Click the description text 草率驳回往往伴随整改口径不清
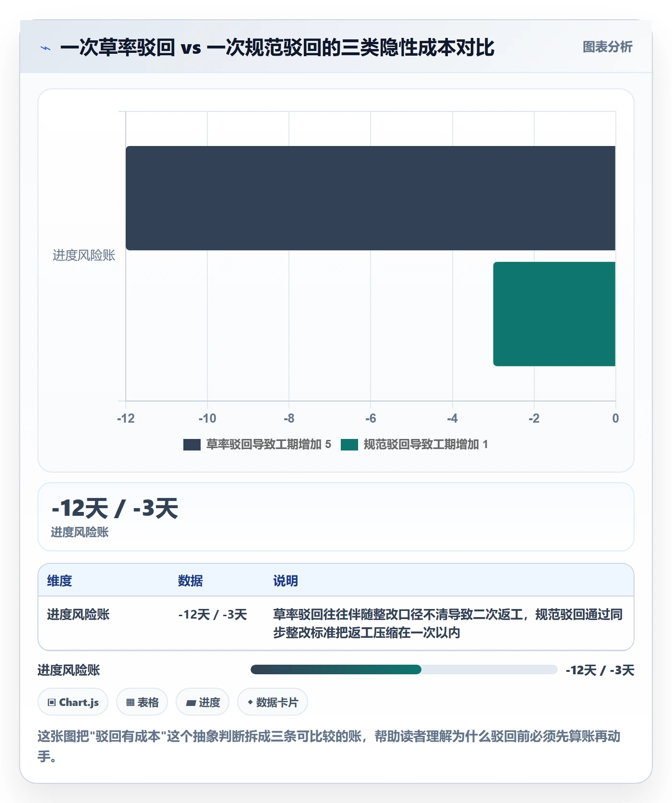Viewport: 672px width, 803px height. tap(448, 623)
